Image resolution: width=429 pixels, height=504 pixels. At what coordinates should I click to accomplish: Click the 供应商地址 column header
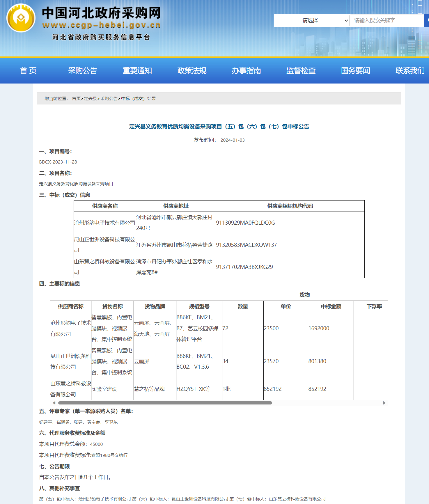[176, 206]
